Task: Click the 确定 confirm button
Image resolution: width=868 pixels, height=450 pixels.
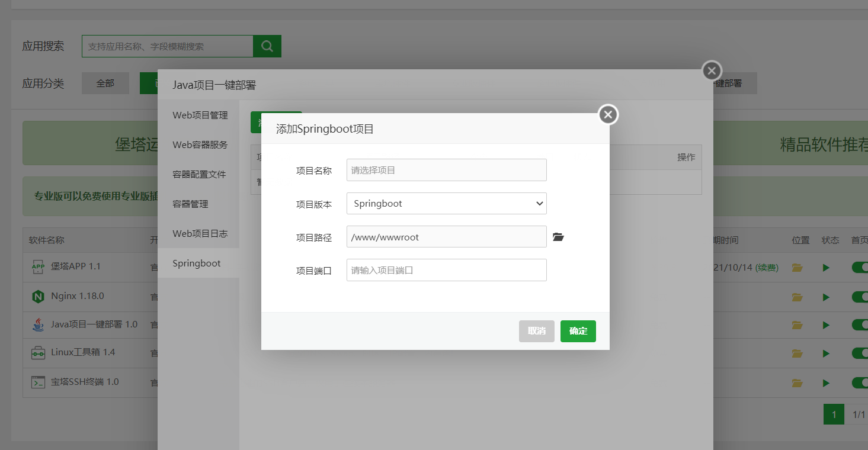Action: (578, 331)
